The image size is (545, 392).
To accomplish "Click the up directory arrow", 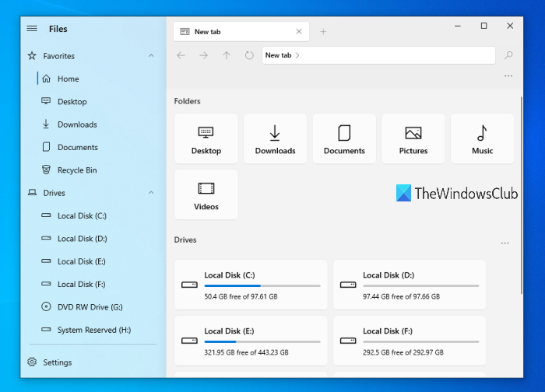I will [x=227, y=55].
